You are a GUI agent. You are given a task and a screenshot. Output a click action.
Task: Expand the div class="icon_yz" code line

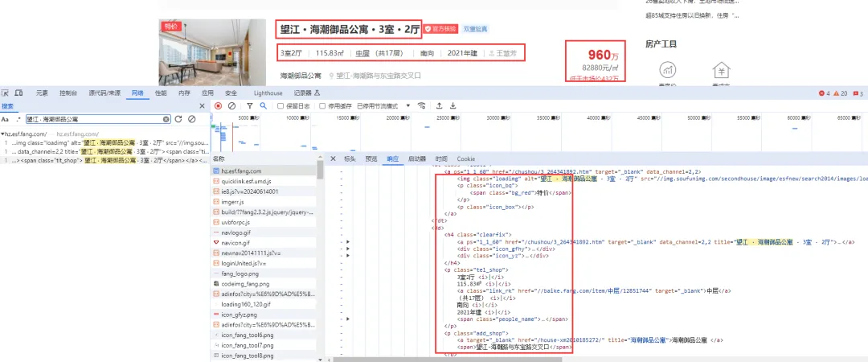[x=348, y=256]
